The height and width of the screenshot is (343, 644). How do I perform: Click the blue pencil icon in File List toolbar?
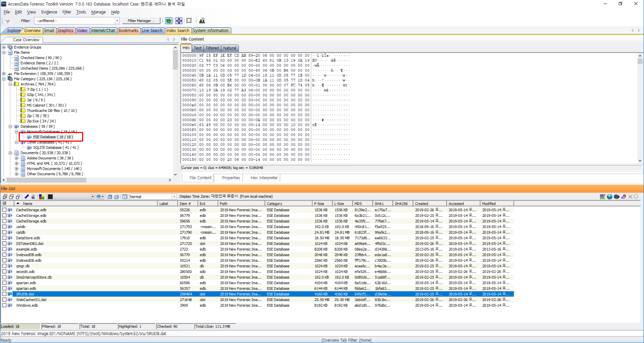pos(26,197)
